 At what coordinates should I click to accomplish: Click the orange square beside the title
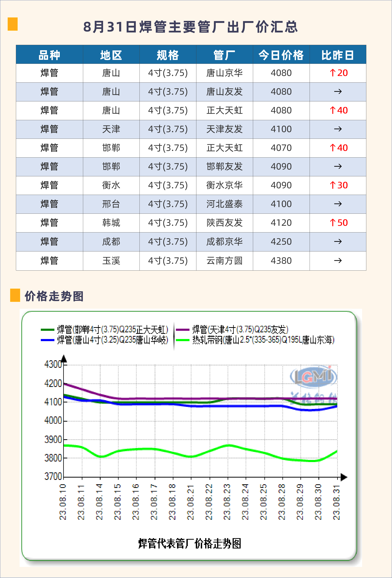[12, 24]
